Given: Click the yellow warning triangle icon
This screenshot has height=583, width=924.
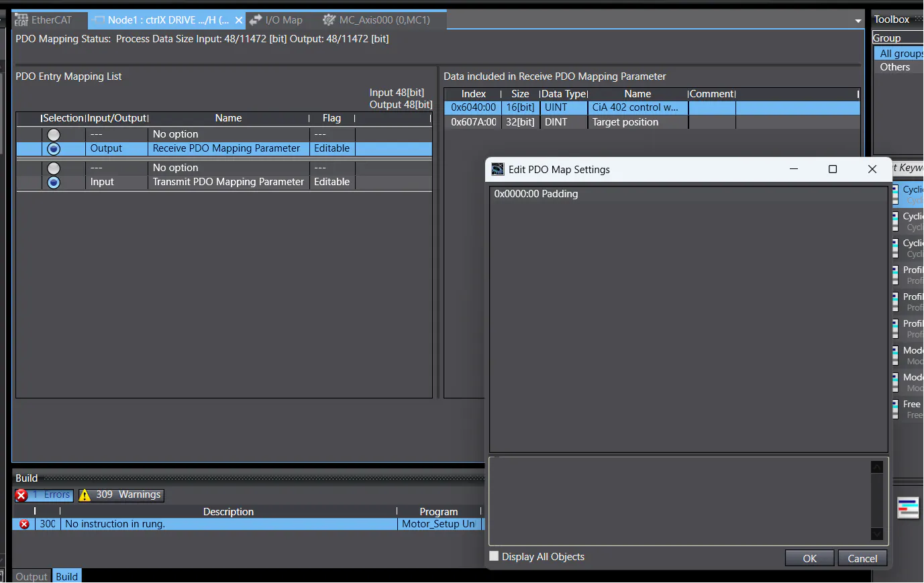Looking at the screenshot, I should tap(85, 495).
